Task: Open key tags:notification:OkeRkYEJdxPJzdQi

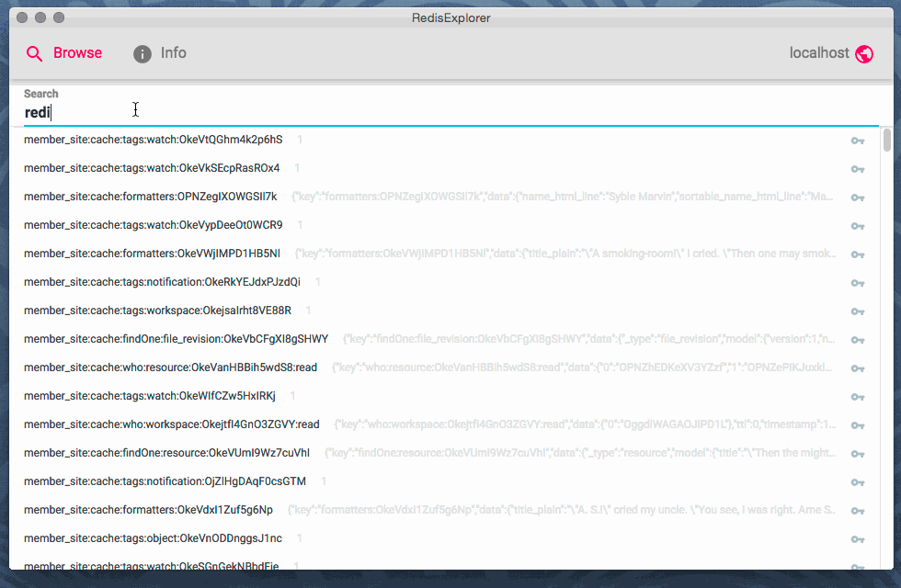Action: [x=162, y=282]
